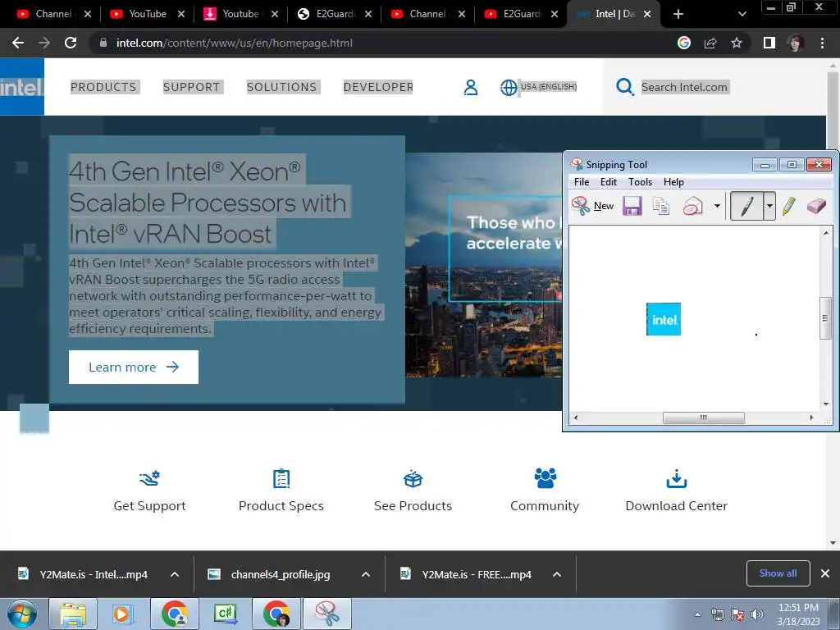840x630 pixels.
Task: Open SOLUTIONS navigation menu
Action: [x=282, y=87]
